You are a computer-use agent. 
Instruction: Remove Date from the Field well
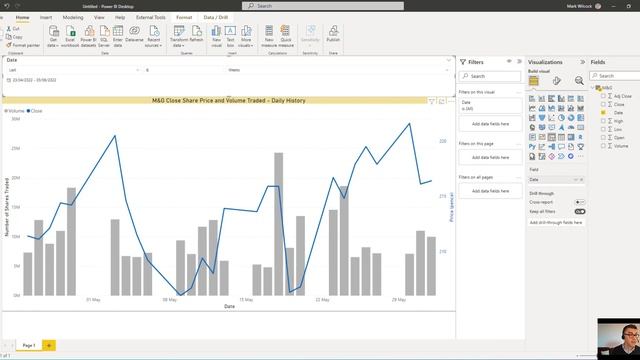(x=582, y=180)
